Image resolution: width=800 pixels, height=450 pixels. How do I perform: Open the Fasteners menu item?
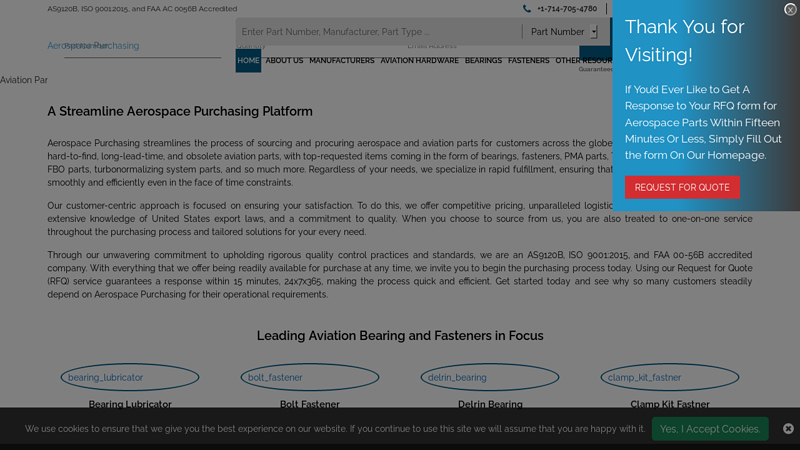point(529,61)
